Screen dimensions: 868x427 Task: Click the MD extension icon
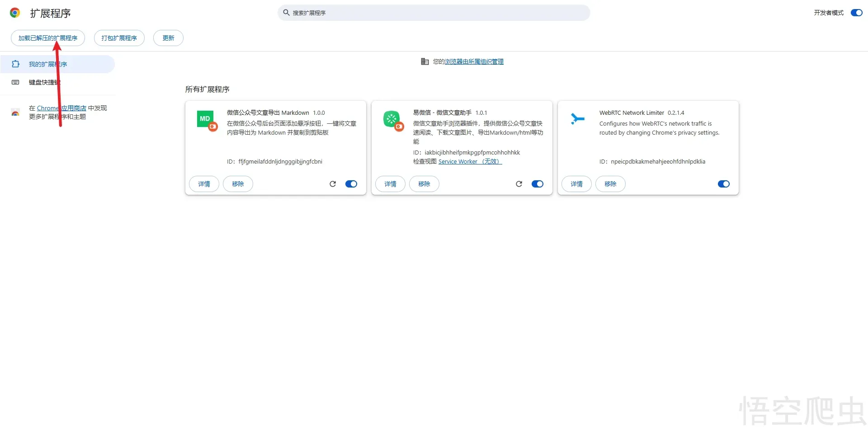point(206,119)
